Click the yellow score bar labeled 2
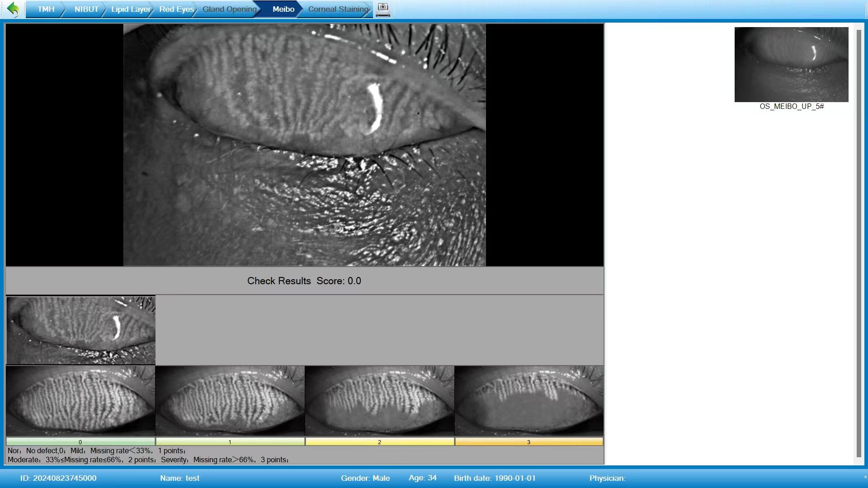 [379, 442]
